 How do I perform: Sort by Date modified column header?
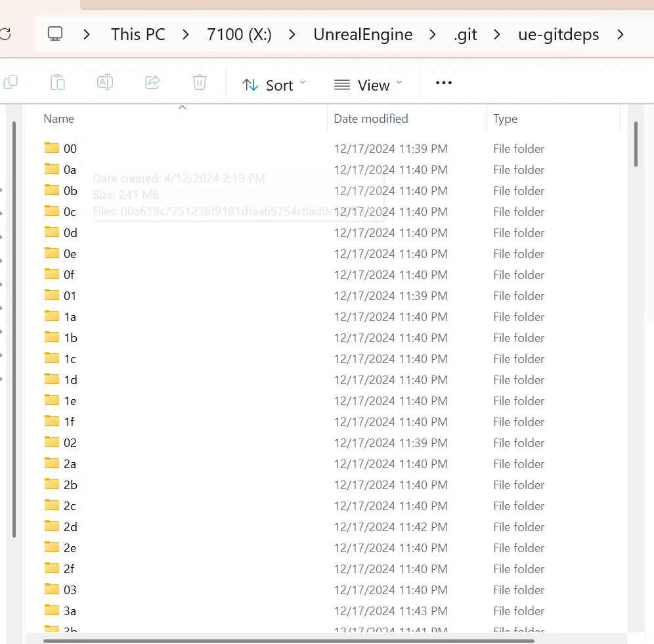click(x=371, y=119)
